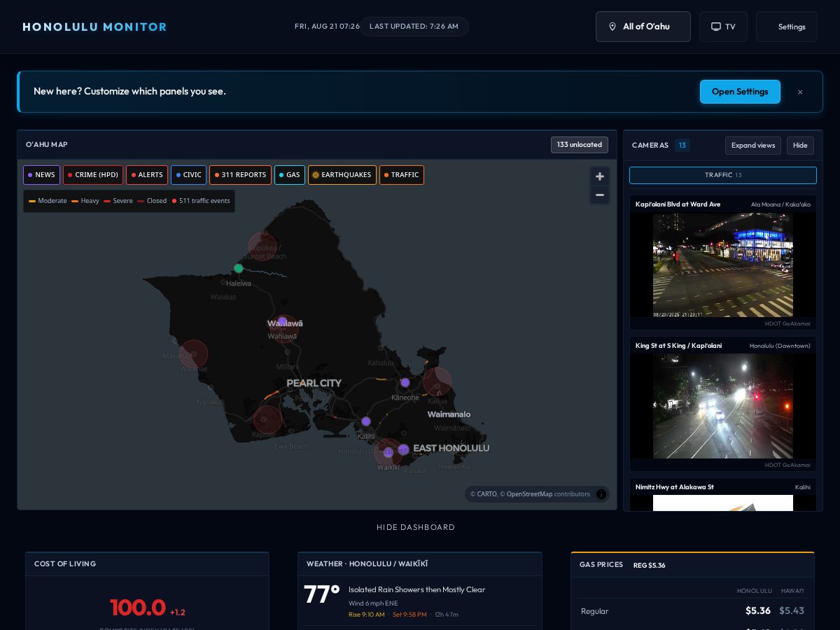Click the Last Updated 7:26 AM badge
Screen dimensions: 840x630
(x=414, y=27)
